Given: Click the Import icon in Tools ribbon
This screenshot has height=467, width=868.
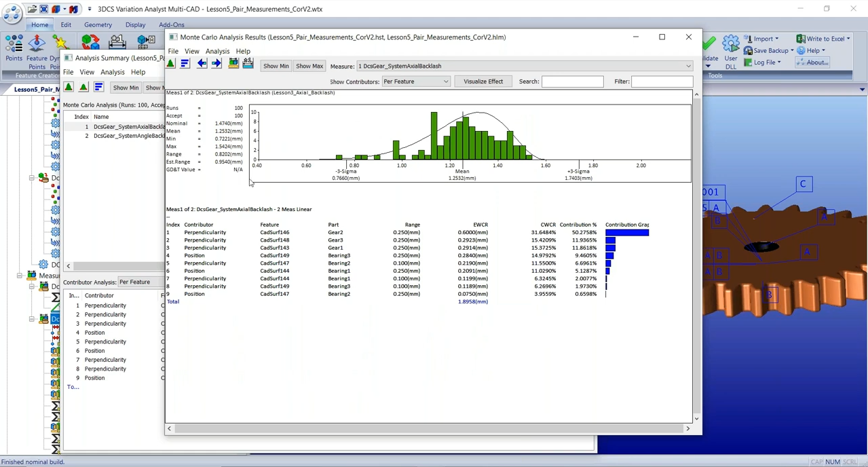Looking at the screenshot, I should point(748,39).
